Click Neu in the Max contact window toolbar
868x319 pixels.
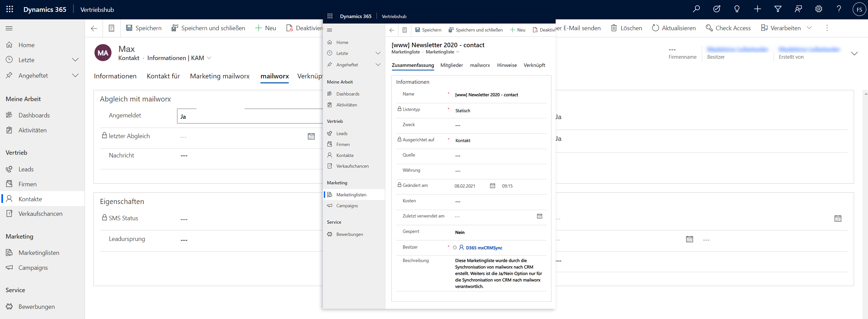pyautogui.click(x=266, y=28)
